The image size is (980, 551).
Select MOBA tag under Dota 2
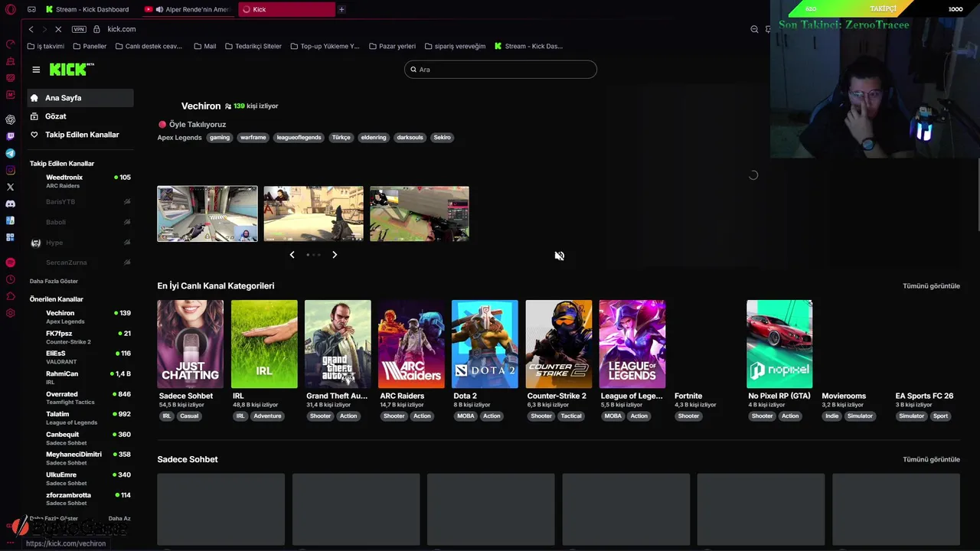465,416
